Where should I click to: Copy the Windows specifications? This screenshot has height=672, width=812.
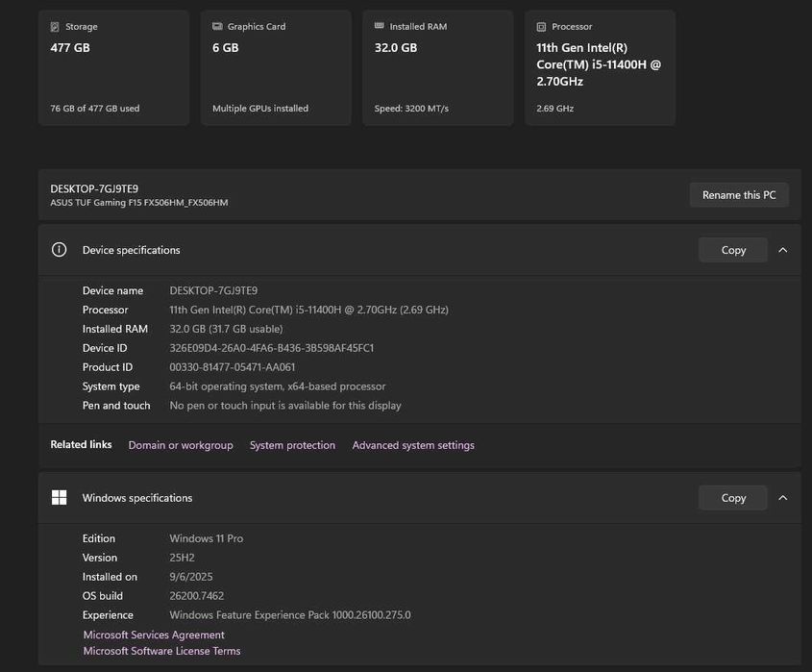point(733,498)
